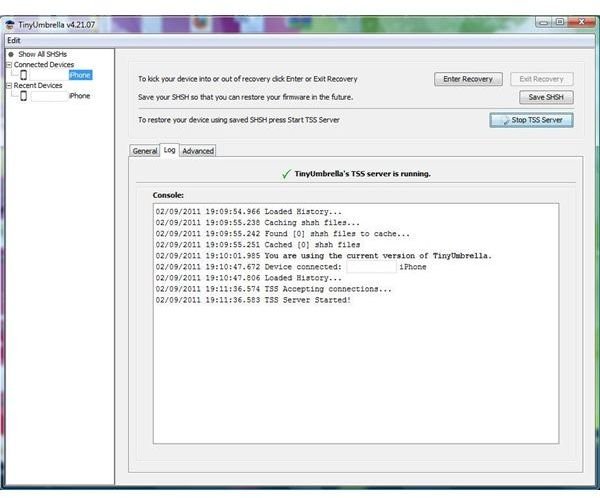Click the Save SHSH button
The height and width of the screenshot is (498, 600).
tap(546, 97)
